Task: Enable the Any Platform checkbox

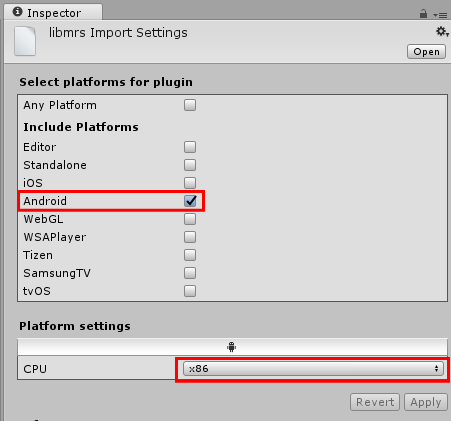Action: click(190, 105)
